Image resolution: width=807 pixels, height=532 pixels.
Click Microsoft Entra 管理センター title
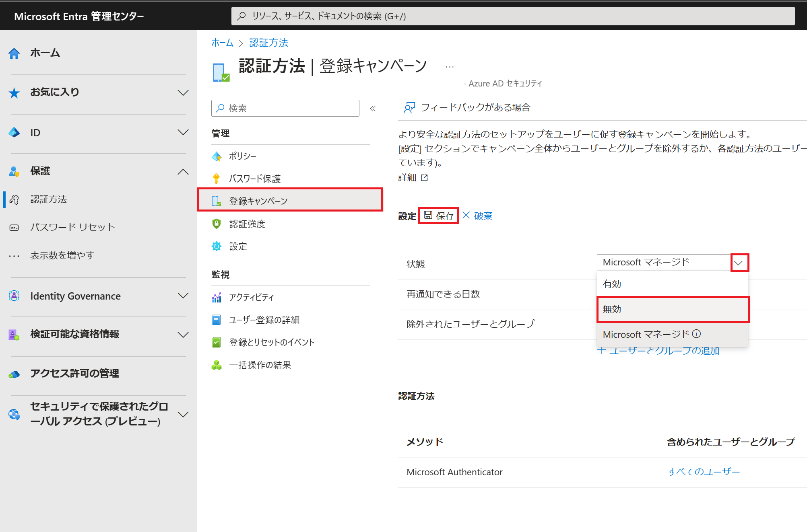point(79,16)
